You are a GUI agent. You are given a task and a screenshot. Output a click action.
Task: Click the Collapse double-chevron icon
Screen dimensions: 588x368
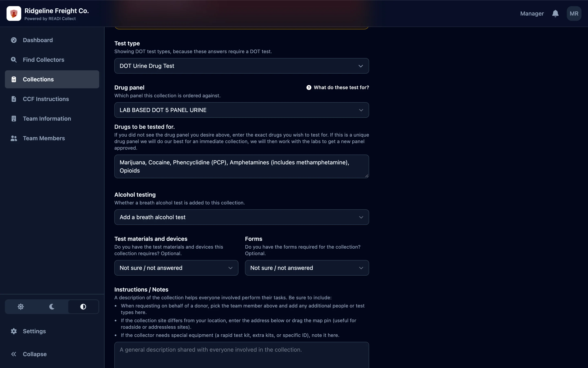pos(14,354)
